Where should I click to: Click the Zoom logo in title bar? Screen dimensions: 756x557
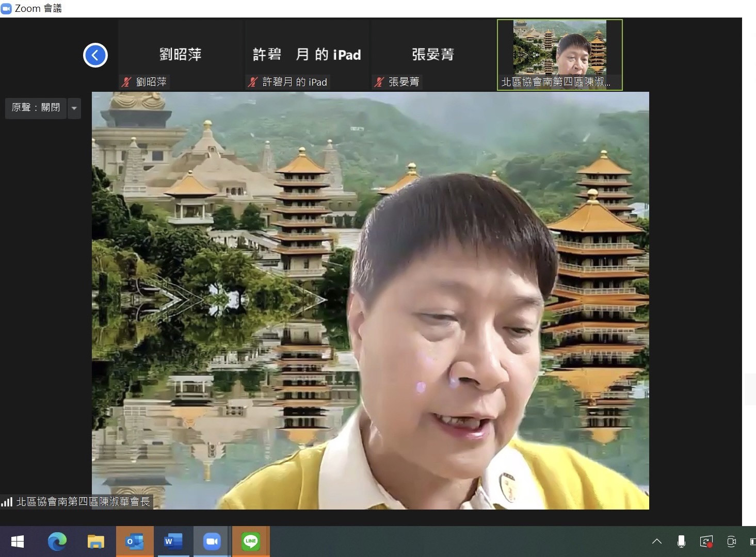(x=6, y=8)
